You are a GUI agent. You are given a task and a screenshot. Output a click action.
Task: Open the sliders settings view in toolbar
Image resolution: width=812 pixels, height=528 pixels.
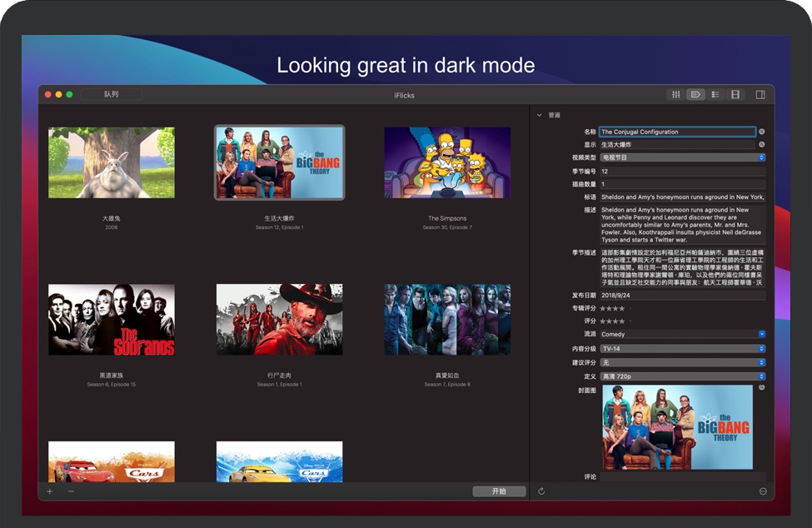pyautogui.click(x=676, y=95)
